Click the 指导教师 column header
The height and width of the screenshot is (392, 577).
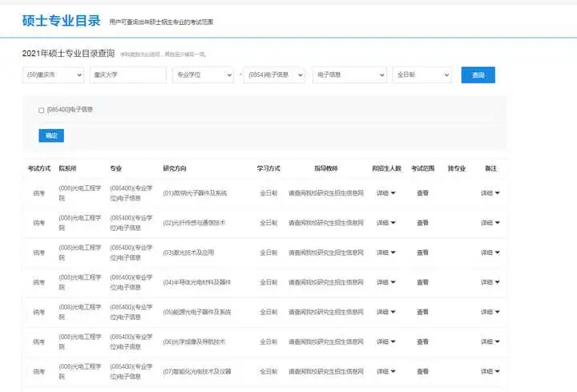pyautogui.click(x=325, y=168)
